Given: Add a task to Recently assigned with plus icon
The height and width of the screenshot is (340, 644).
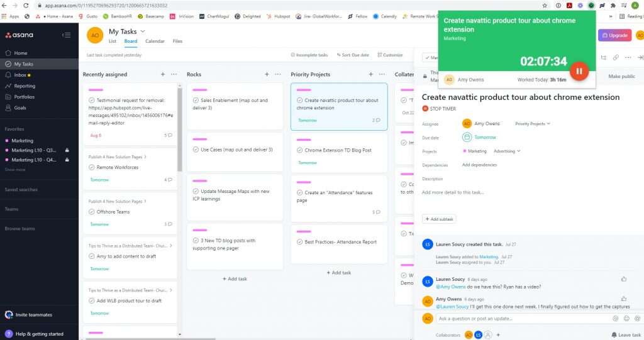Looking at the screenshot, I should point(163,74).
